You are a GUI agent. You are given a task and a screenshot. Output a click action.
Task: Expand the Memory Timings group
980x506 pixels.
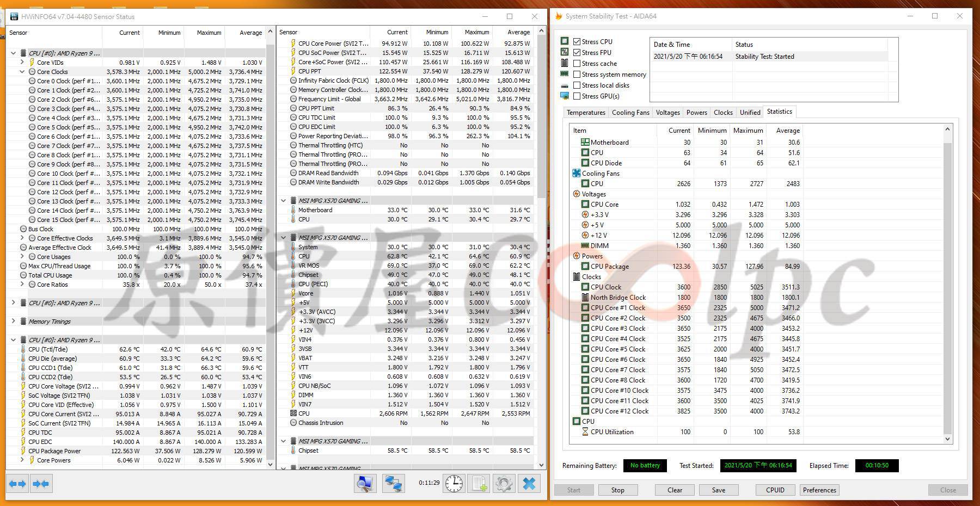pos(14,321)
